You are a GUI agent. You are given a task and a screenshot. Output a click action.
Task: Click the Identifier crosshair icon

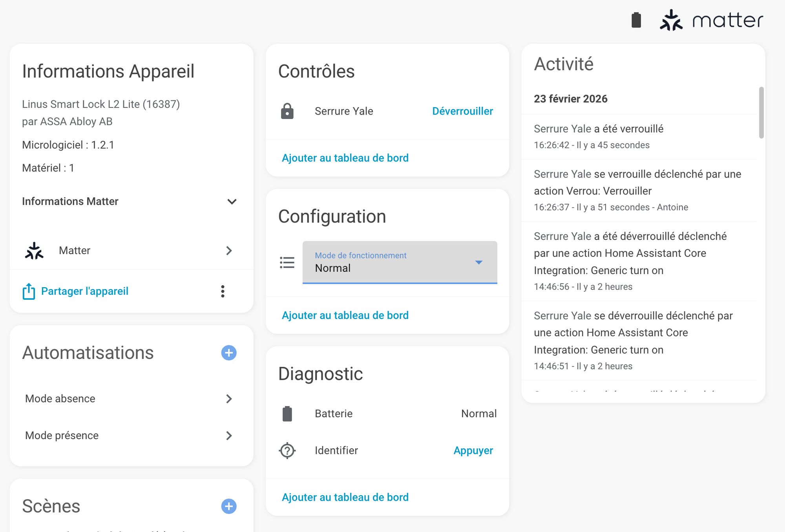[287, 450]
